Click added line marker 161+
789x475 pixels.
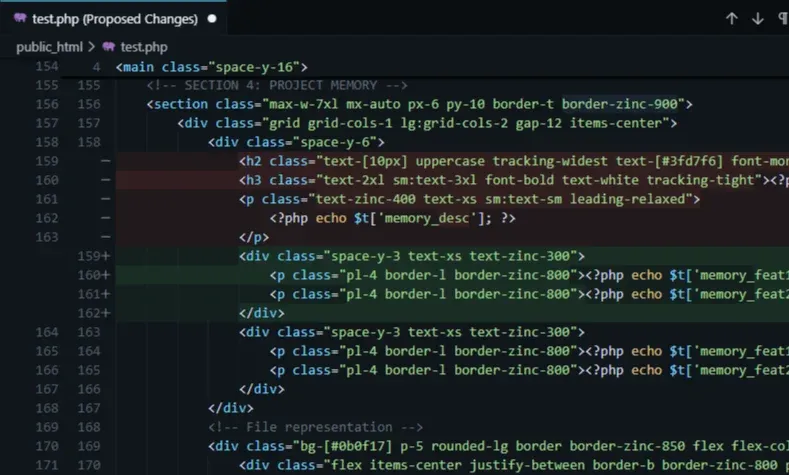pos(94,294)
